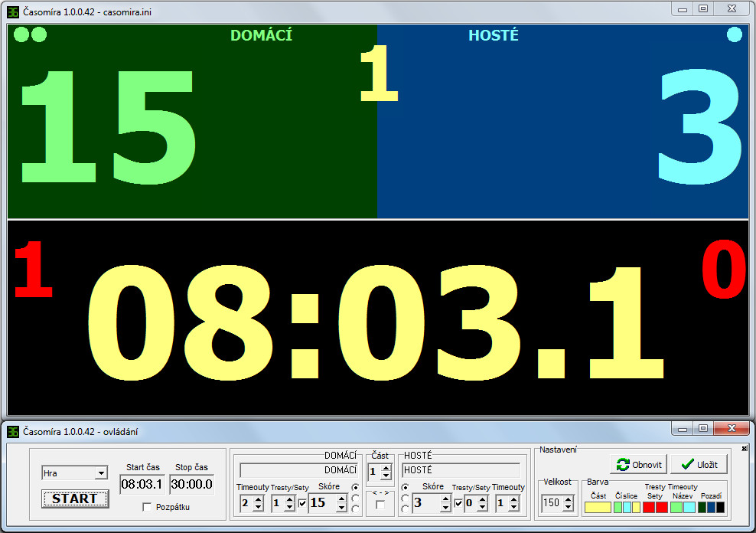Screen dimensions: 756x533
Task: Open the second red Tresty/Sety swatch
Action: pos(661,508)
